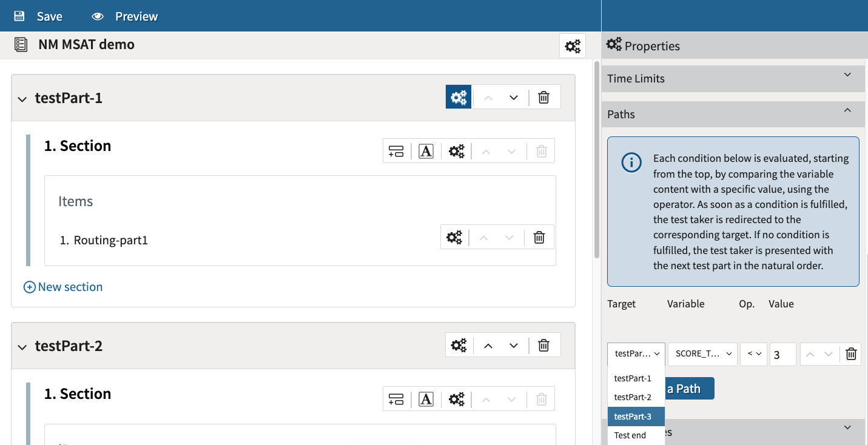
Task: Open the operator dropdown
Action: (753, 354)
